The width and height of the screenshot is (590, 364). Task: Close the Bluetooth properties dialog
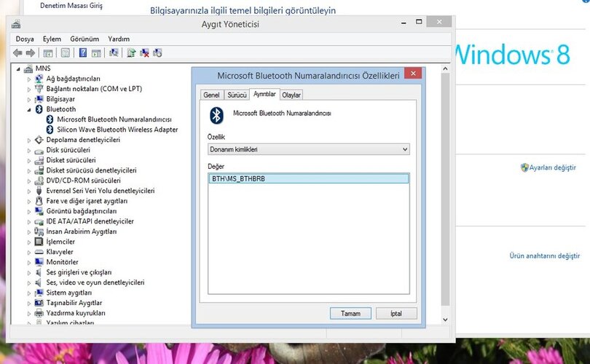tap(413, 74)
